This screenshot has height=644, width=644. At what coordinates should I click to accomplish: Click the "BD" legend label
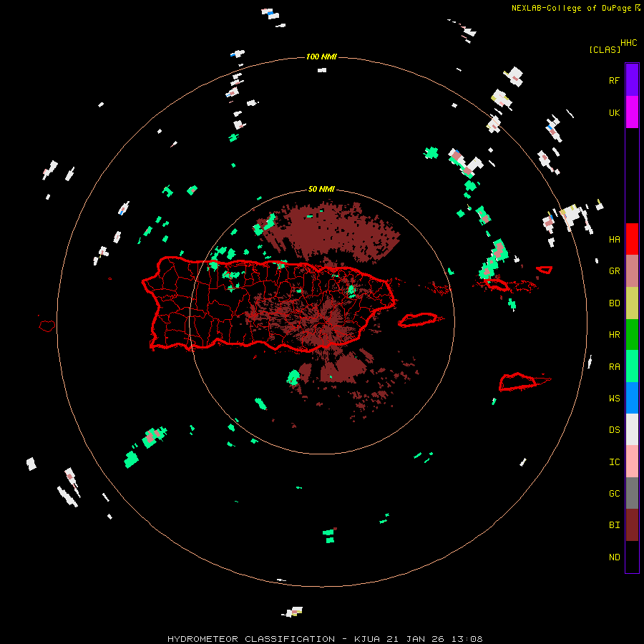click(x=614, y=303)
